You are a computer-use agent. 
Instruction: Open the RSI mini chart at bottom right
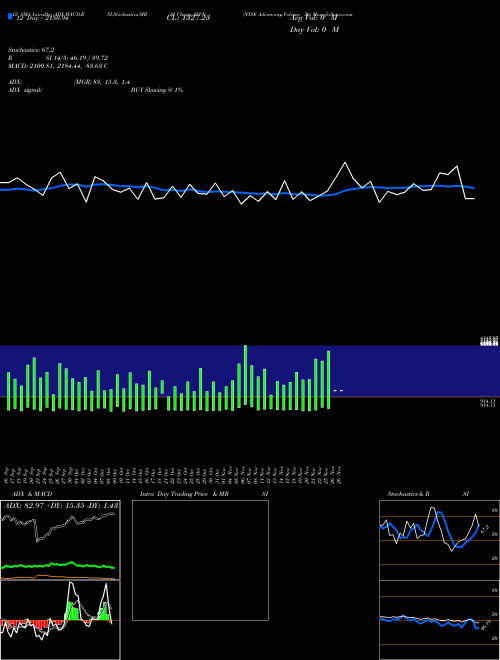(439, 620)
